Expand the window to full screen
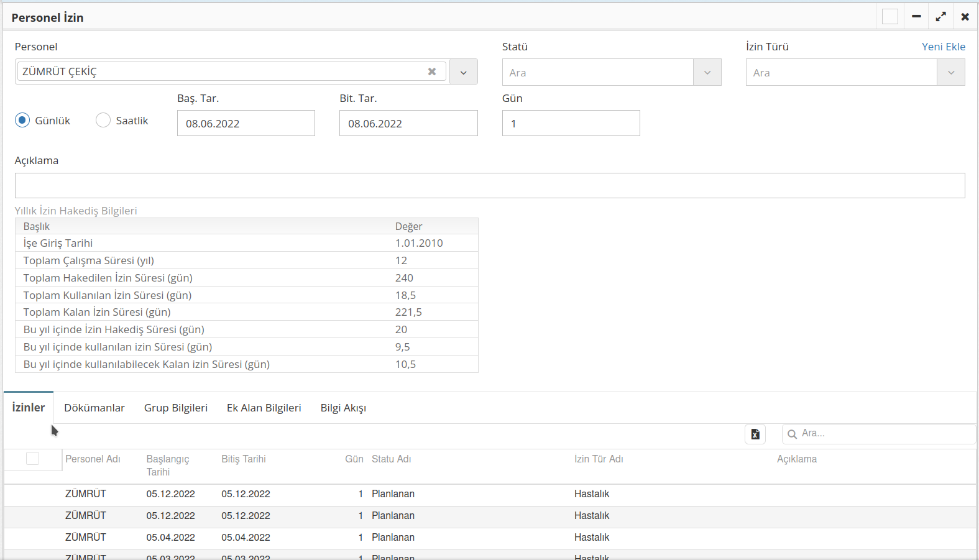The height and width of the screenshot is (560, 979). point(940,17)
